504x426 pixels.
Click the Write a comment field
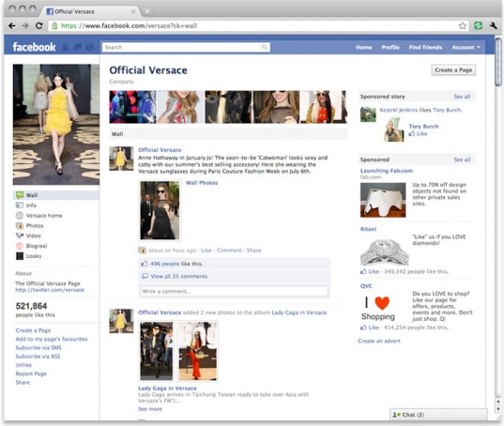[235, 292]
